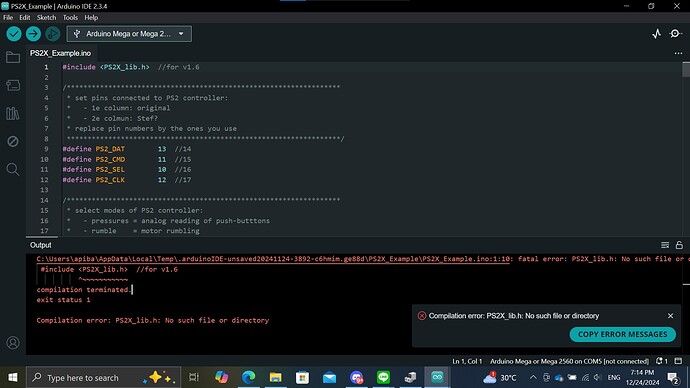Viewport: 690px width, 388px height.
Task: Show hidden system tray icons chevron
Action: coord(533,377)
